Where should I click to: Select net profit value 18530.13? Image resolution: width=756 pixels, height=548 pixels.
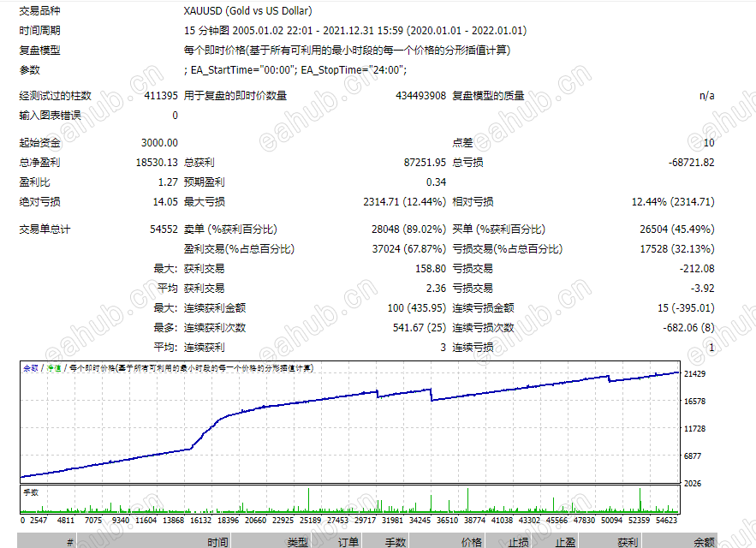[157, 163]
